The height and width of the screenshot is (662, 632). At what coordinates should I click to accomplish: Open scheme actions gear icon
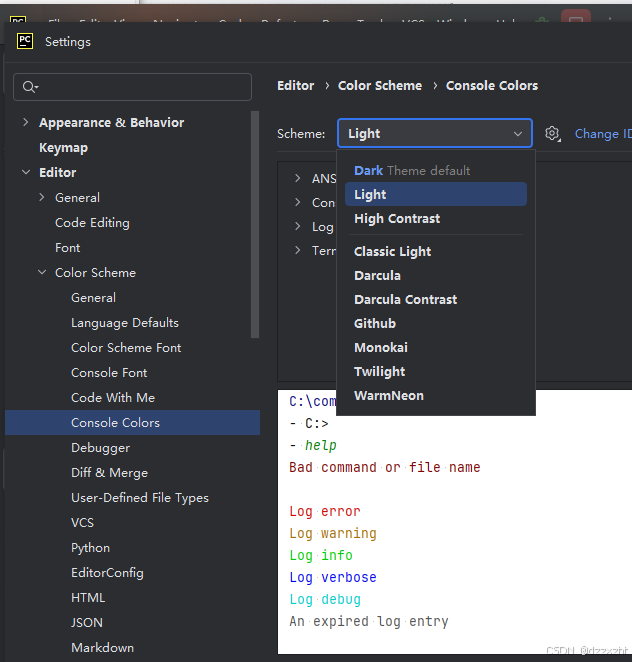point(552,134)
